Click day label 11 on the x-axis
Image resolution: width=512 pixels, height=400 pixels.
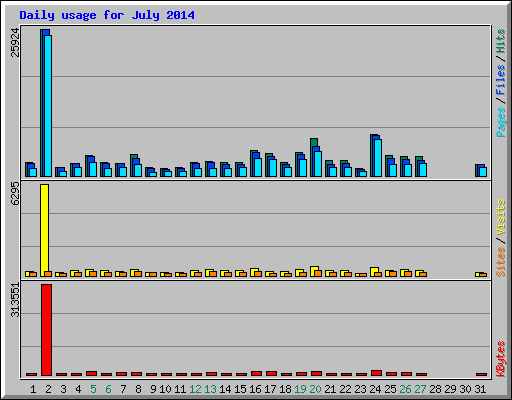180,389
